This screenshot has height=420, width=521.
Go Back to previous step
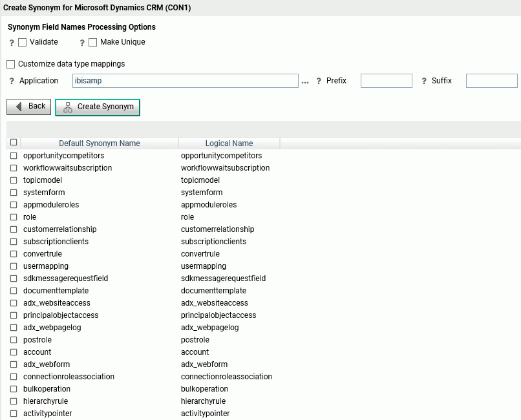(x=29, y=107)
